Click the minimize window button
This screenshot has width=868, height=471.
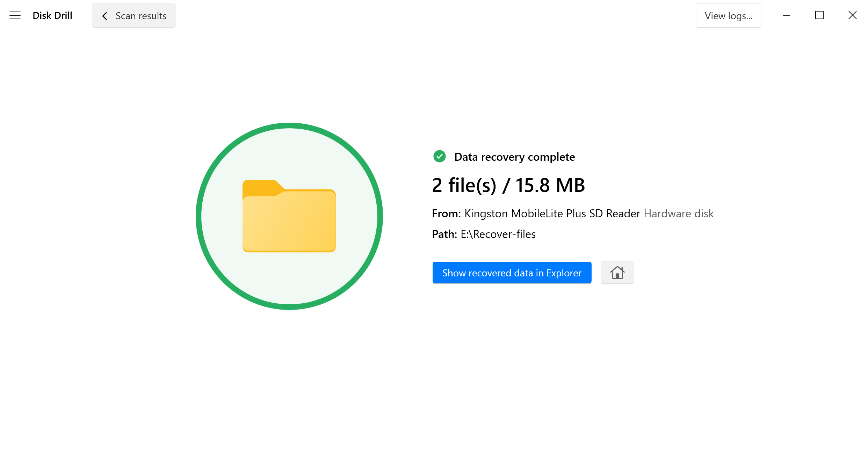(786, 16)
